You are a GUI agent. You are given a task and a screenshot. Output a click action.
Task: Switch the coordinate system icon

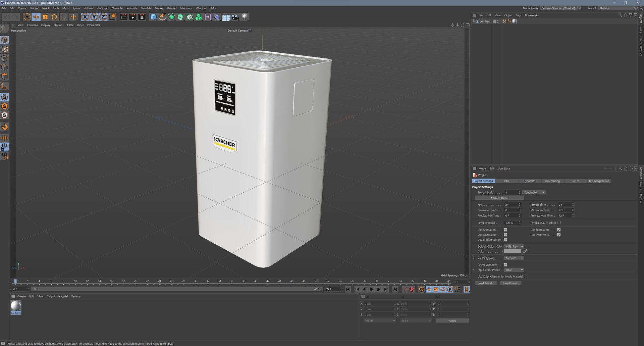(x=112, y=17)
